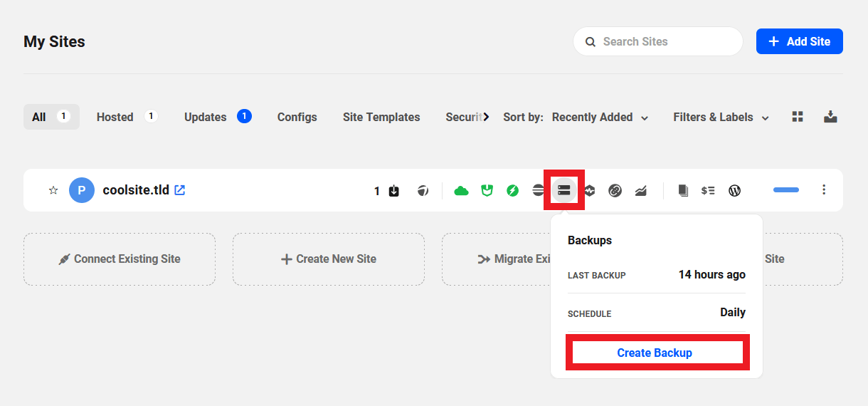Click the '14 hours ago' backup value
The width and height of the screenshot is (868, 406).
[712, 274]
